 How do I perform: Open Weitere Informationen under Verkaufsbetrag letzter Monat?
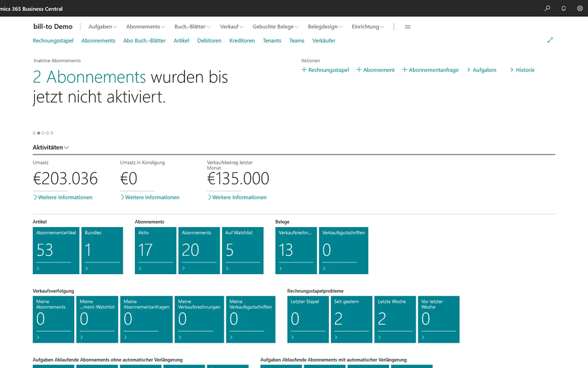tap(237, 197)
